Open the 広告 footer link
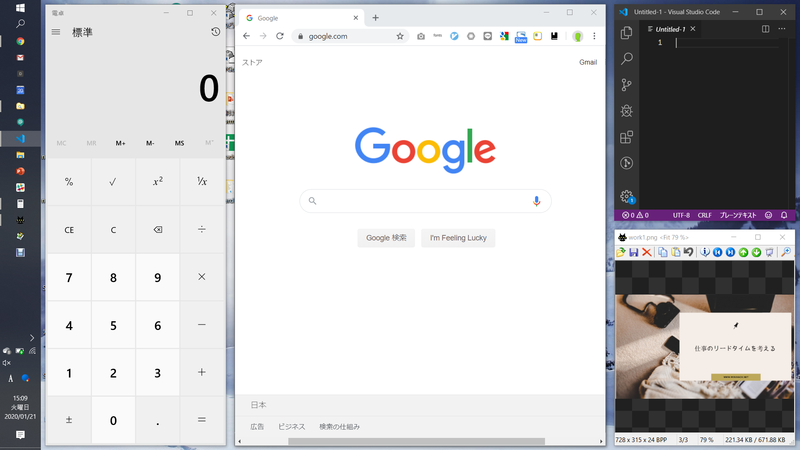 (257, 427)
